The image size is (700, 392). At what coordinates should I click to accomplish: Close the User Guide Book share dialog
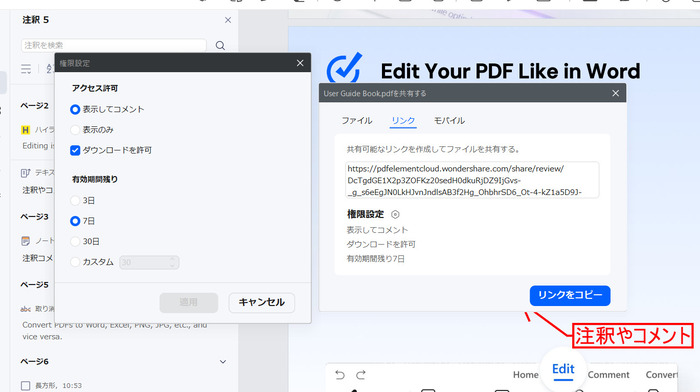pyautogui.click(x=616, y=93)
